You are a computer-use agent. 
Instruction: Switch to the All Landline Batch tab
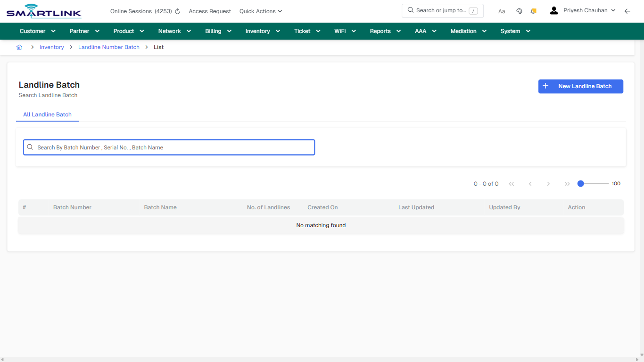pos(47,115)
